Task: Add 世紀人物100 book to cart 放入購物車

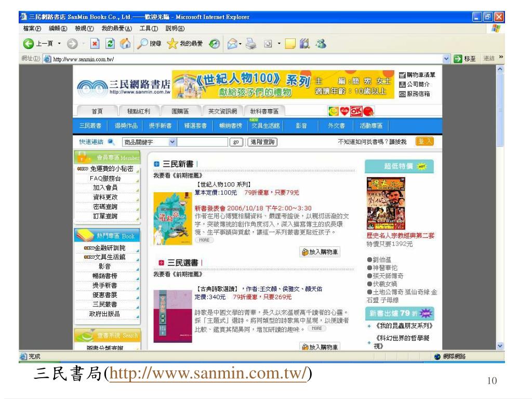Action: [320, 252]
